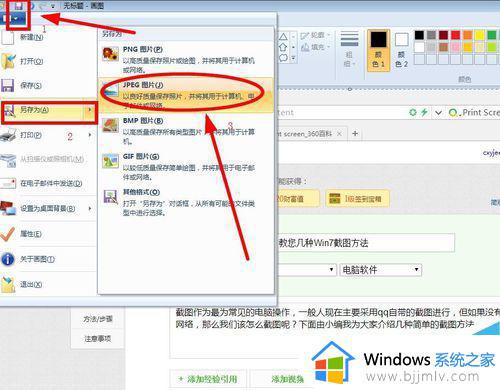Pick the pink color swatch
The height and width of the screenshot is (390, 500).
coord(456,47)
